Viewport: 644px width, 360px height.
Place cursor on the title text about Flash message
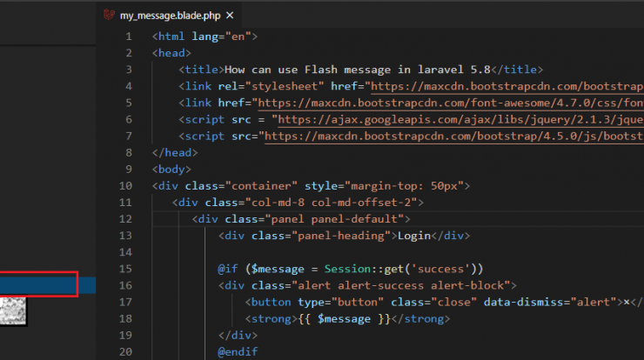(x=358, y=70)
